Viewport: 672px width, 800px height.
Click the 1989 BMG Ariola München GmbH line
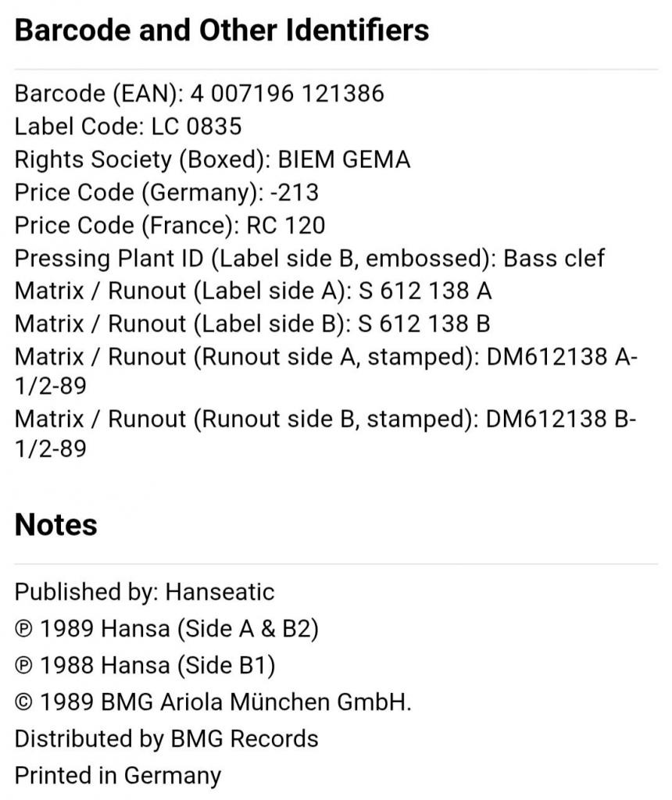(x=213, y=702)
